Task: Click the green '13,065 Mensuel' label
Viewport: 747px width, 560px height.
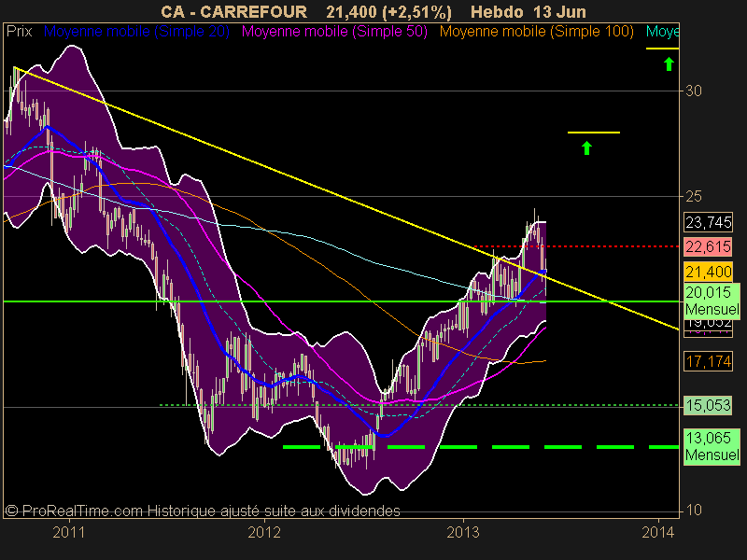Action: click(712, 446)
